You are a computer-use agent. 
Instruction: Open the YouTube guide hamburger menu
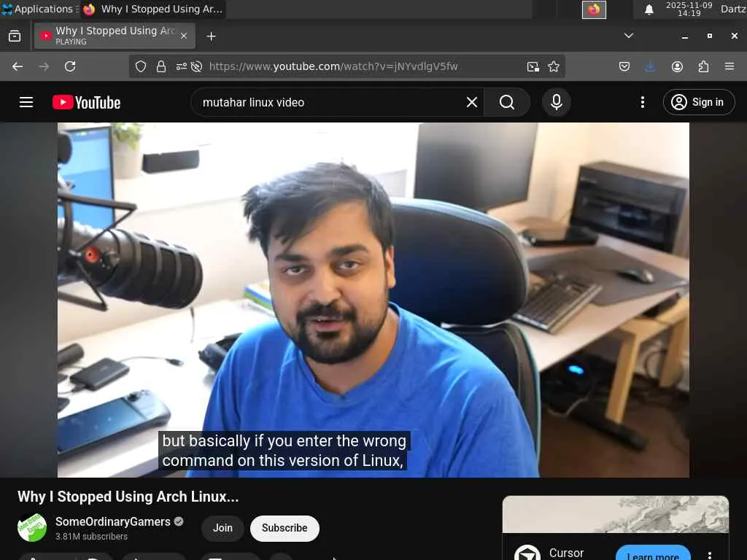[x=26, y=102]
